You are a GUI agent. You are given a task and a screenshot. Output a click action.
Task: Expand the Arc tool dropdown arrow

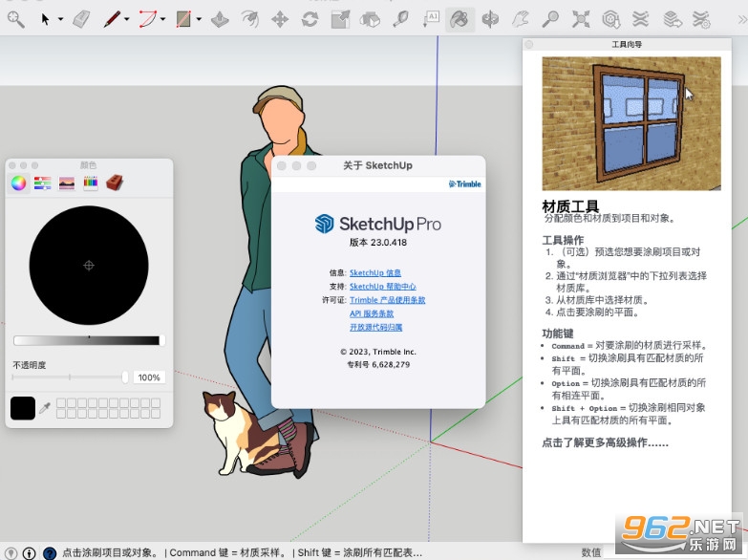pyautogui.click(x=162, y=19)
